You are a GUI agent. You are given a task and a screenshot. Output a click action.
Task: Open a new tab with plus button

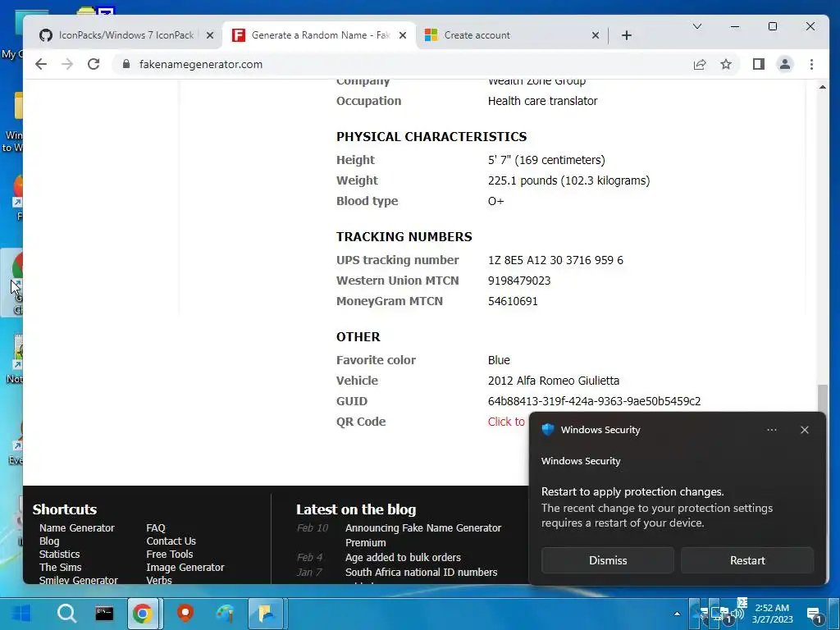tap(627, 35)
